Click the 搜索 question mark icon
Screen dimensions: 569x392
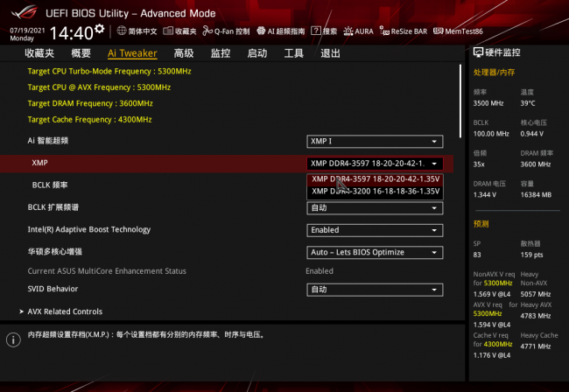pyautogui.click(x=316, y=31)
